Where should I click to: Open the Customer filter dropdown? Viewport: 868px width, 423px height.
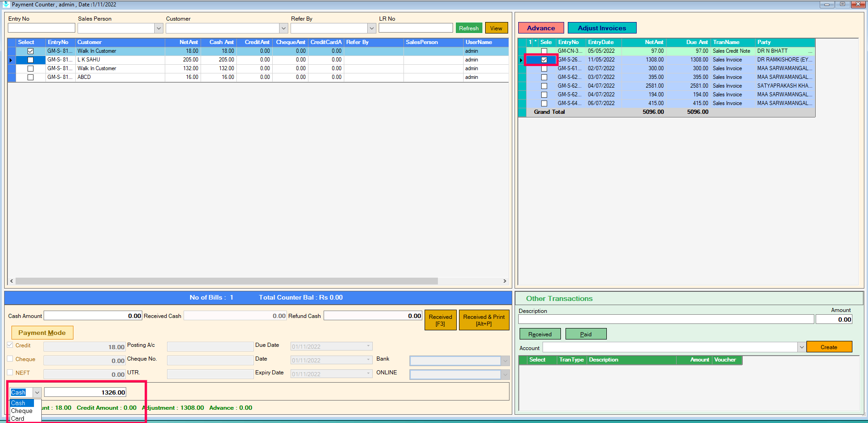pyautogui.click(x=283, y=28)
